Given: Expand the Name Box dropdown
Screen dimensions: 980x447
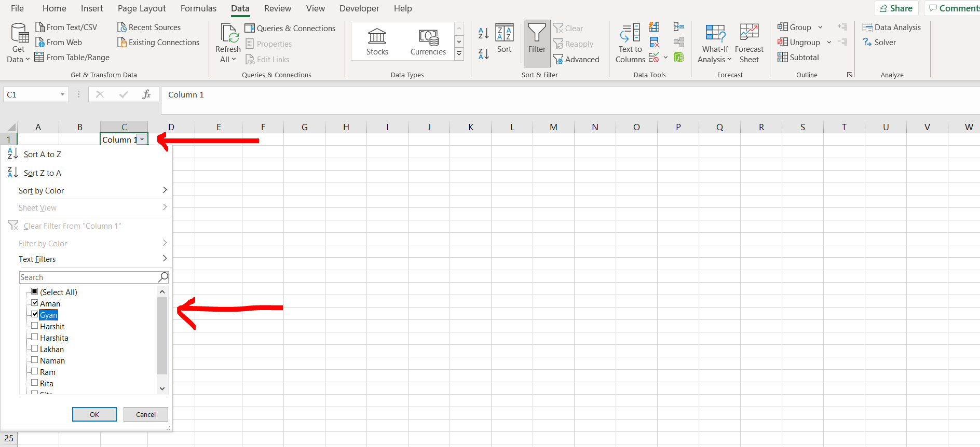Looking at the screenshot, I should pyautogui.click(x=62, y=94).
